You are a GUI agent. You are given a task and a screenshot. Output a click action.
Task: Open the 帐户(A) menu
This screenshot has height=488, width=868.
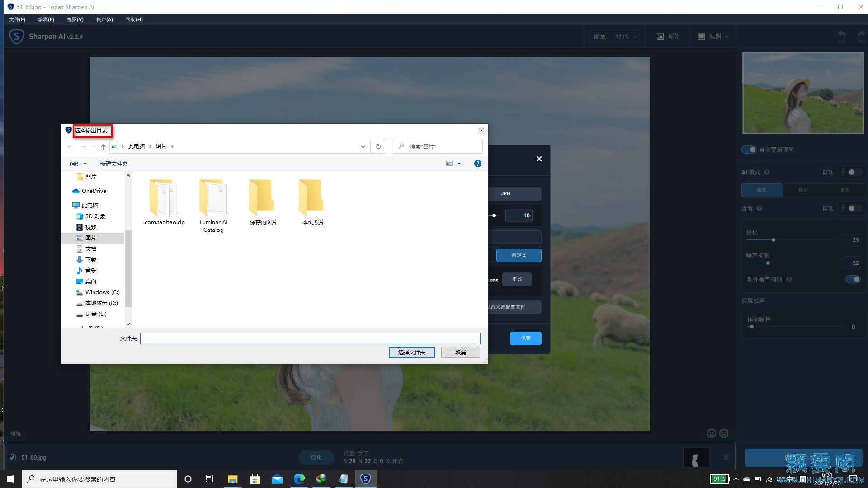tap(104, 19)
